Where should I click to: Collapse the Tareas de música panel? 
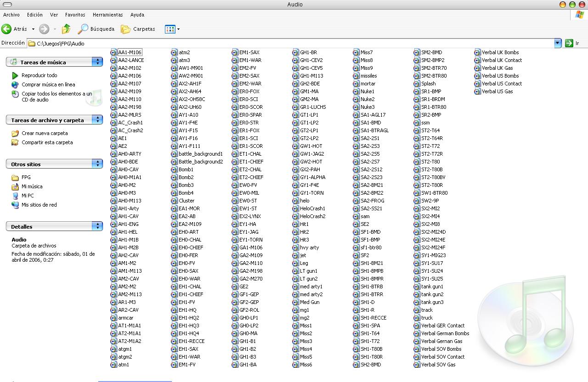pos(97,62)
